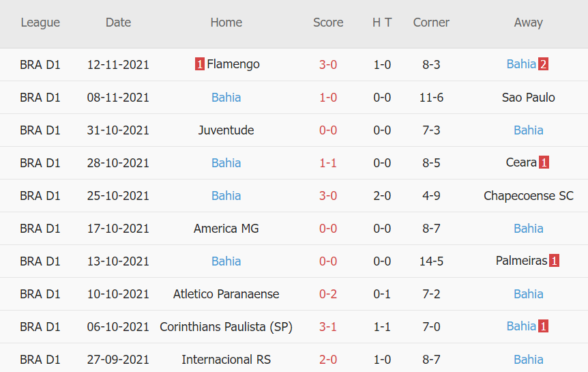
Task: Click Bahia's red card badge in 12-11-2021 row
Action: (543, 64)
